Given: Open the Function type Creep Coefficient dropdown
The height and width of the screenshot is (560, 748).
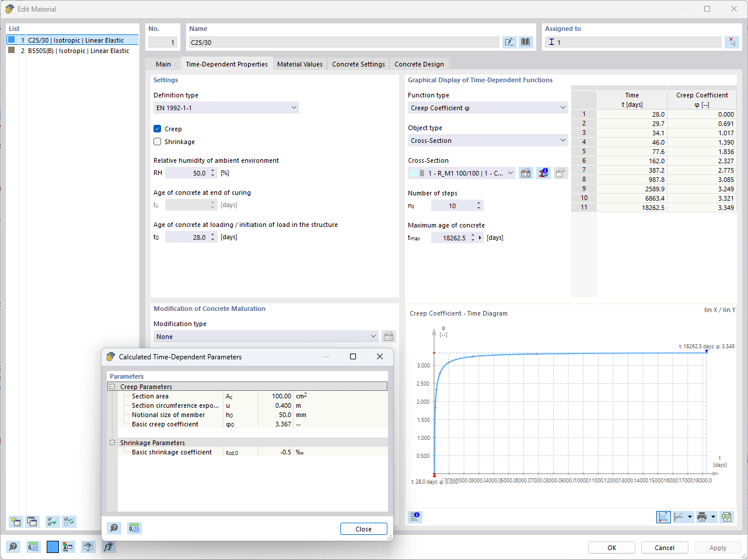Looking at the screenshot, I should [x=488, y=108].
